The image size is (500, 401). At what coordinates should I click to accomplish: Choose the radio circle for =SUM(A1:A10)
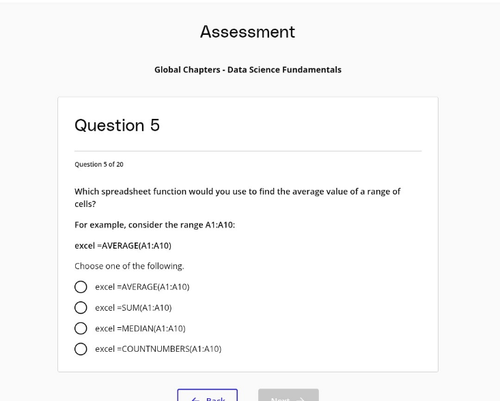81,308
